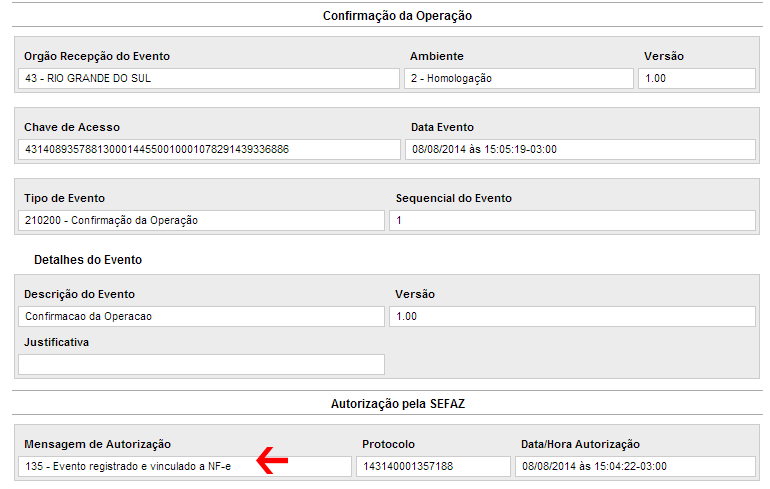Click the Chave de Acesso field
Screen dimensions: 770x489
tap(209, 149)
